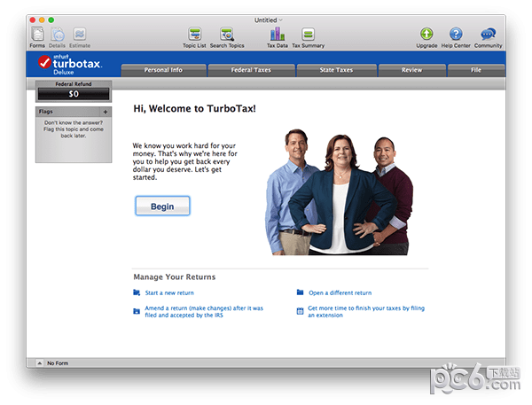Switch to Personal Info tab

163,70
